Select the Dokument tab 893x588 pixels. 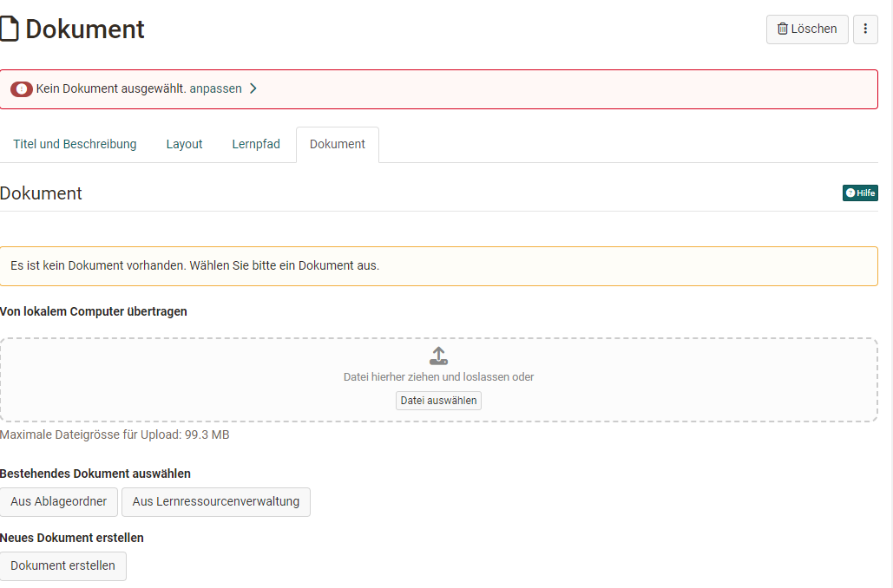pyautogui.click(x=338, y=144)
